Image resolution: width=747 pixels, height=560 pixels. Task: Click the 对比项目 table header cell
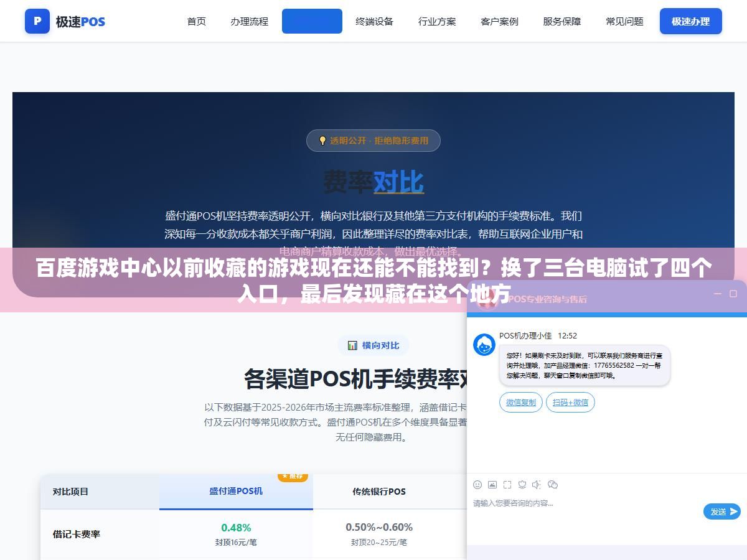pos(100,492)
